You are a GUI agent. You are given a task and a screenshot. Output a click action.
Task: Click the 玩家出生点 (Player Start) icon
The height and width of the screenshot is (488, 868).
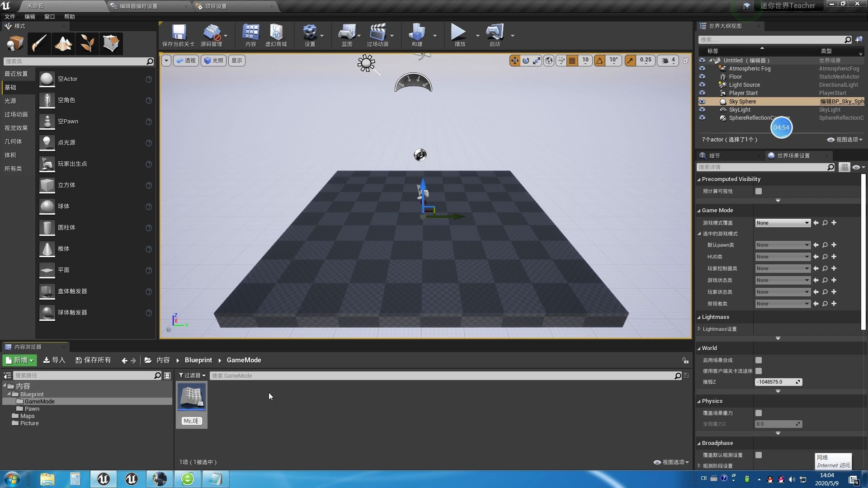(x=47, y=164)
